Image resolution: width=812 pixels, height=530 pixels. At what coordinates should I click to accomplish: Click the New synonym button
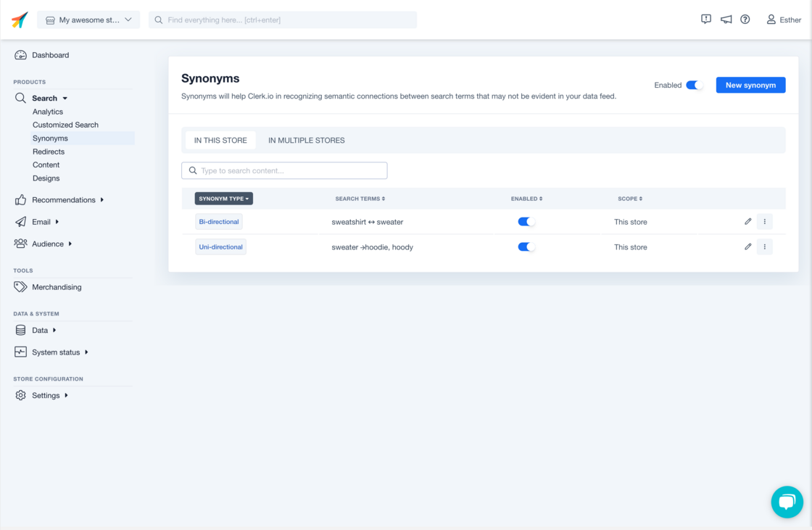click(750, 85)
